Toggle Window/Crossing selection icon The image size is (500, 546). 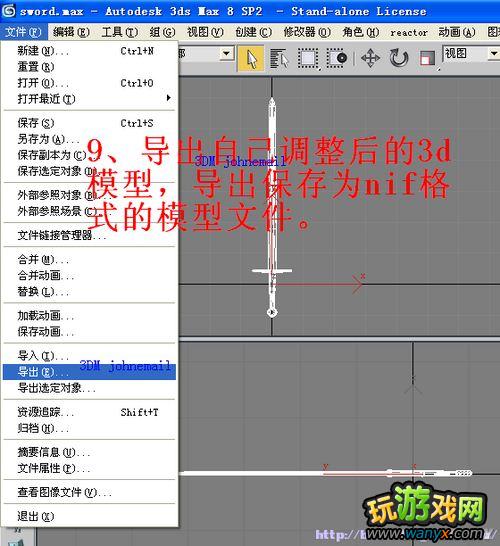pyautogui.click(x=337, y=58)
